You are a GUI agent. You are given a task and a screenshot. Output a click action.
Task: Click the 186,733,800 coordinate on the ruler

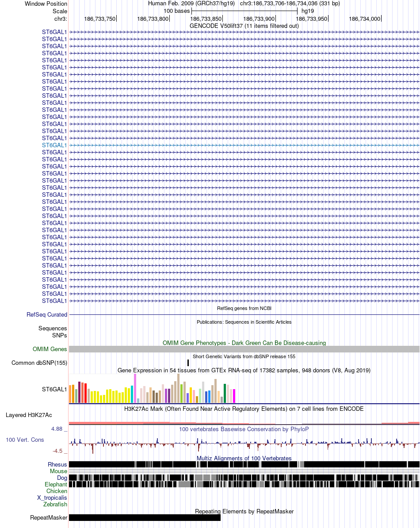tap(153, 19)
